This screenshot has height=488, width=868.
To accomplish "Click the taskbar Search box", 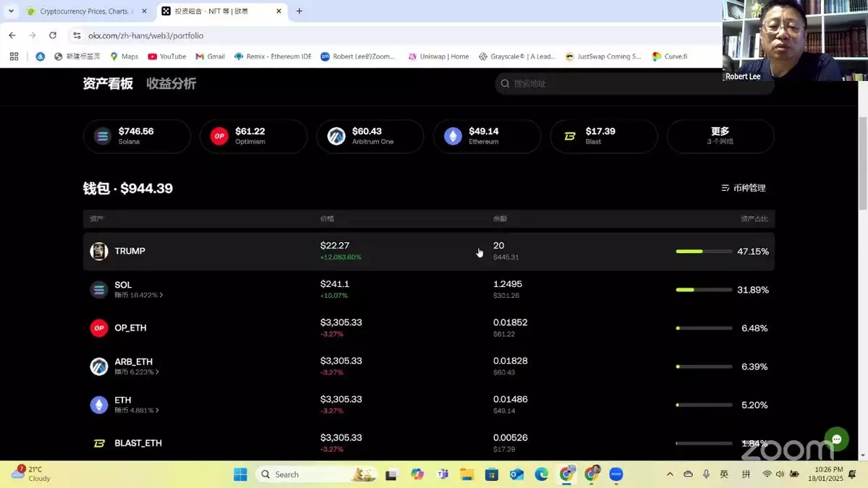I will pyautogui.click(x=318, y=474).
